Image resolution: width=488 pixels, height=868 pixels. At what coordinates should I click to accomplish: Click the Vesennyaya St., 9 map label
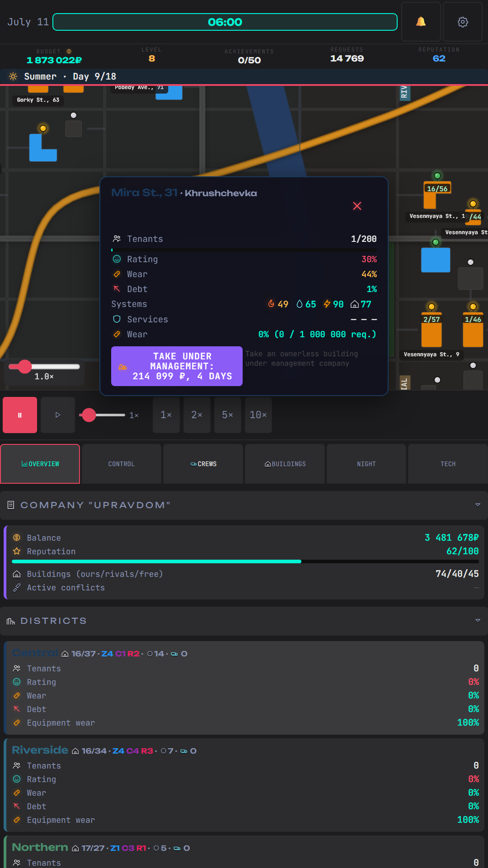(x=432, y=354)
